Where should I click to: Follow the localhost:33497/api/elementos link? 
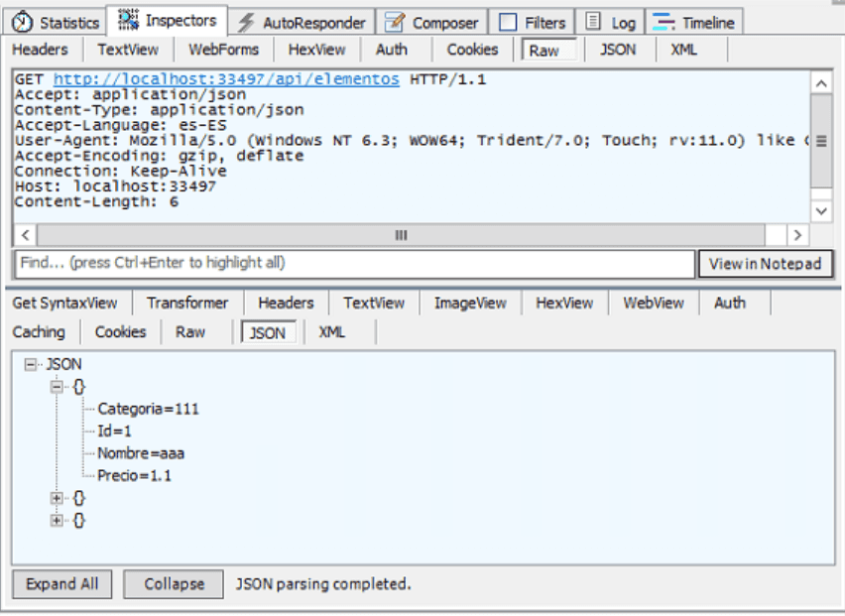point(226,79)
